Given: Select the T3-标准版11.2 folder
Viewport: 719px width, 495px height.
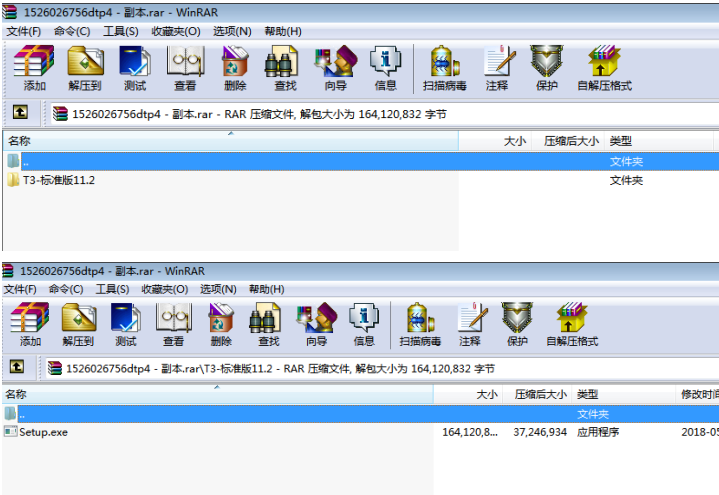Looking at the screenshot, I should click(x=51, y=180).
